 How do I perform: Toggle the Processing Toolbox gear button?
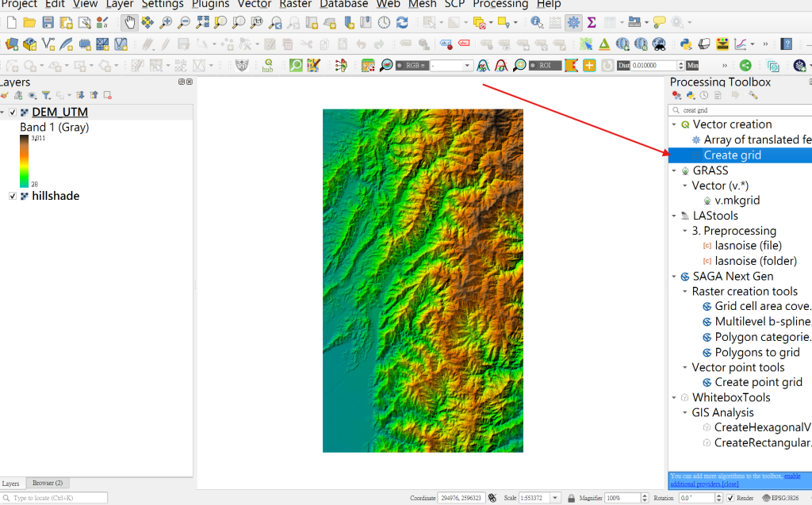coord(573,22)
